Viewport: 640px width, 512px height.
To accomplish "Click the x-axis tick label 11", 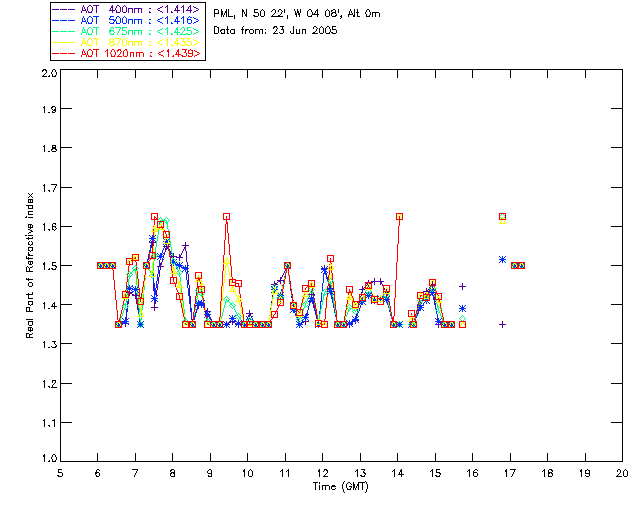I will click(285, 473).
